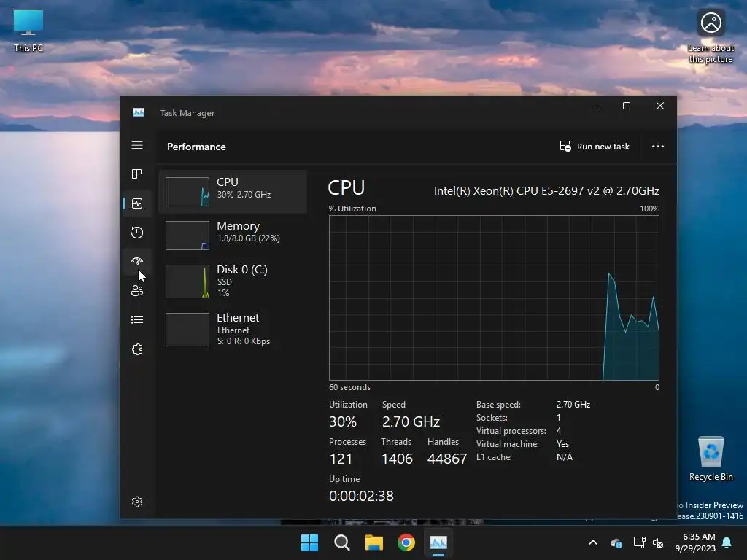Open the Windows Start menu
Screen dimensions: 747x560
click(309, 542)
